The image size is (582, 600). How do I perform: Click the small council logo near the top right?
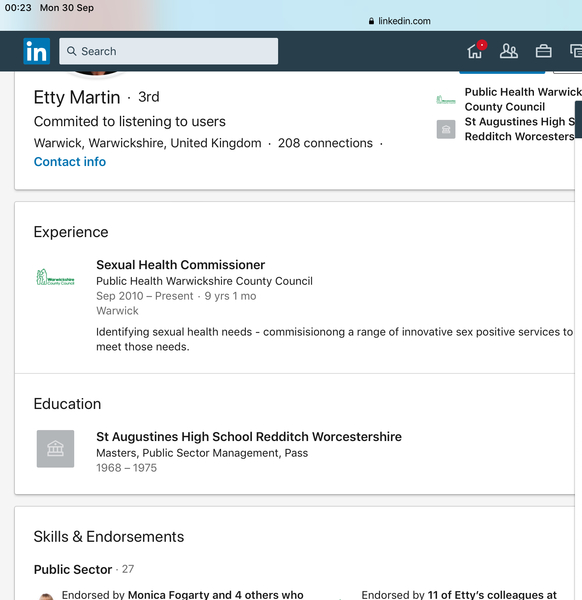[446, 100]
